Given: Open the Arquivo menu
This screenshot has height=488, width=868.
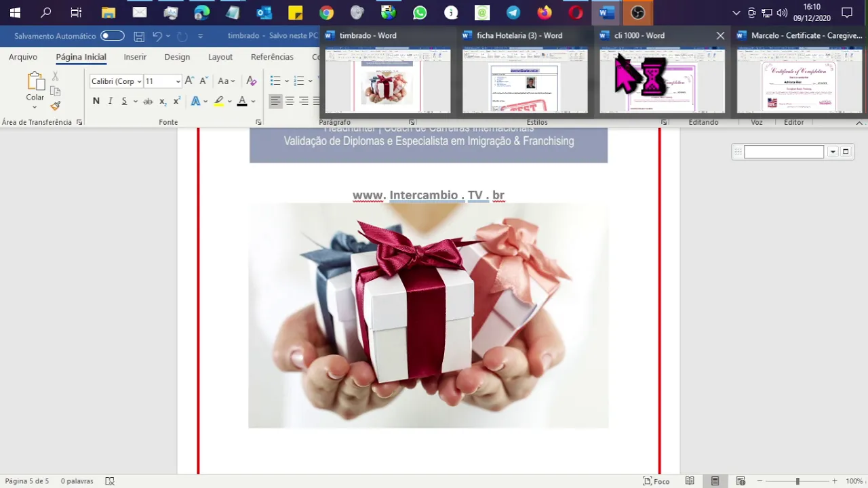Looking at the screenshot, I should click(x=23, y=57).
